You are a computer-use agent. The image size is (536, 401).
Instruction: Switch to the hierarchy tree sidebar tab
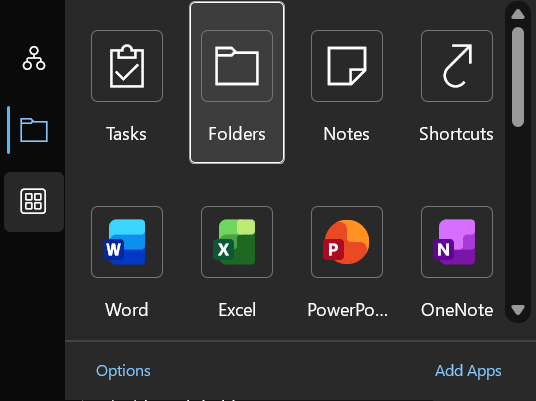[34, 58]
